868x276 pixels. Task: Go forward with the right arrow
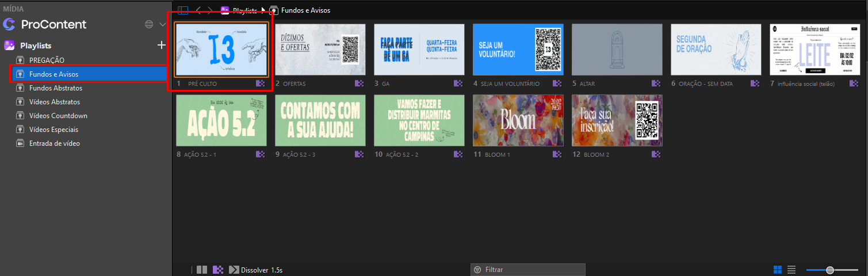(211, 10)
